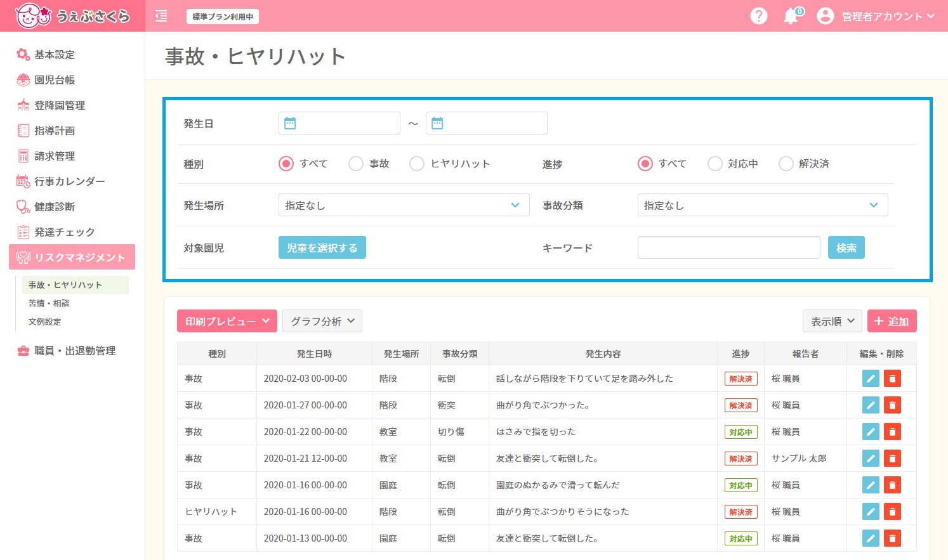
Task: Open the 発生場所 dropdown
Action: [x=404, y=205]
